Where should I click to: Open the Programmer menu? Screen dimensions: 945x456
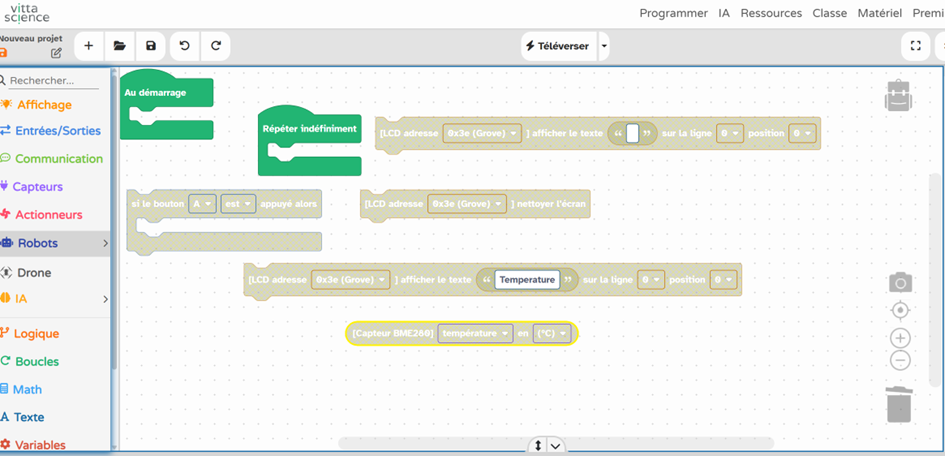(673, 13)
